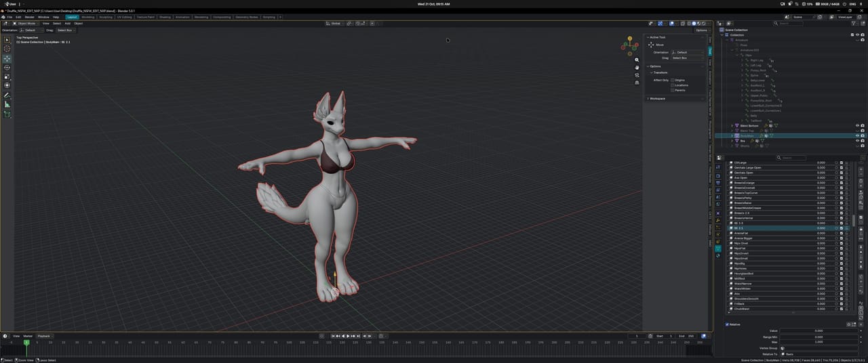Image resolution: width=868 pixels, height=363 pixels.
Task: Open the Material properties tab
Action: 717,256
